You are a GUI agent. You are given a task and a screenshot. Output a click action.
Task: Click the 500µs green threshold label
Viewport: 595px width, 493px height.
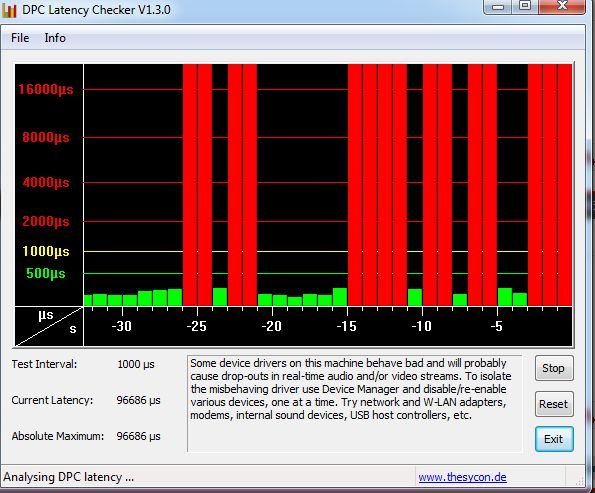[x=46, y=273]
